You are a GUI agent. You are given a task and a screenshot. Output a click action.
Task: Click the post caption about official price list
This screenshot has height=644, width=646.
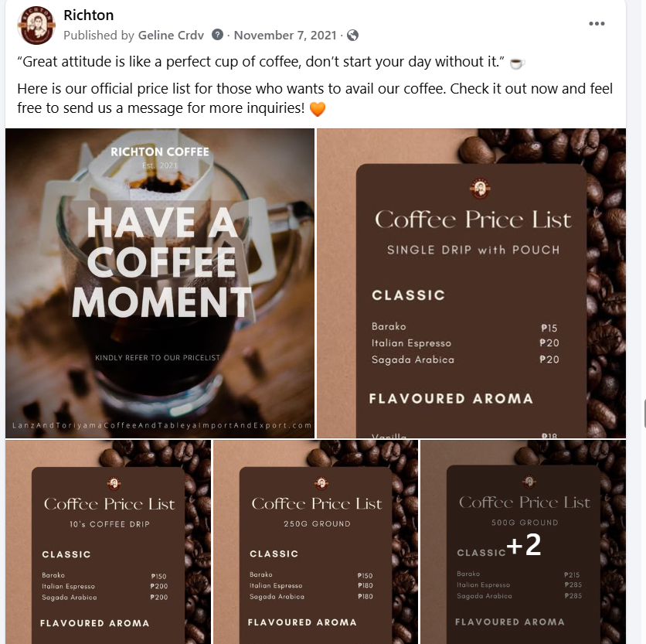click(315, 98)
